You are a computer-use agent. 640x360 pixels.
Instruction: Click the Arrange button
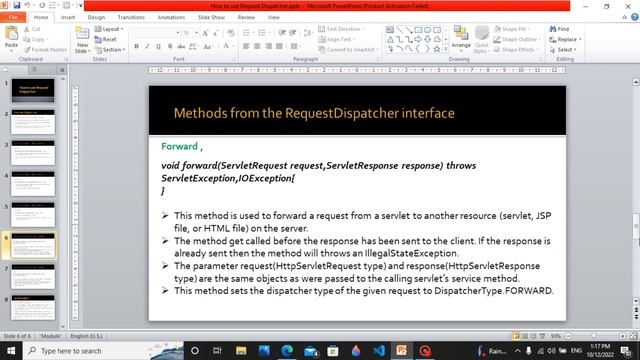(x=461, y=39)
